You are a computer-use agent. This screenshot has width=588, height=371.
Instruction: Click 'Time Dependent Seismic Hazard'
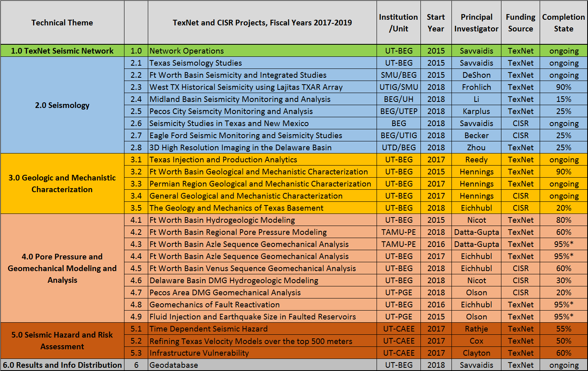coord(262,329)
